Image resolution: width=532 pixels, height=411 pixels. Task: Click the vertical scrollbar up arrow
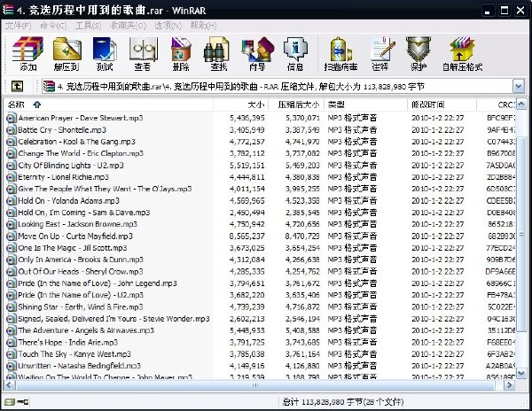point(521,105)
